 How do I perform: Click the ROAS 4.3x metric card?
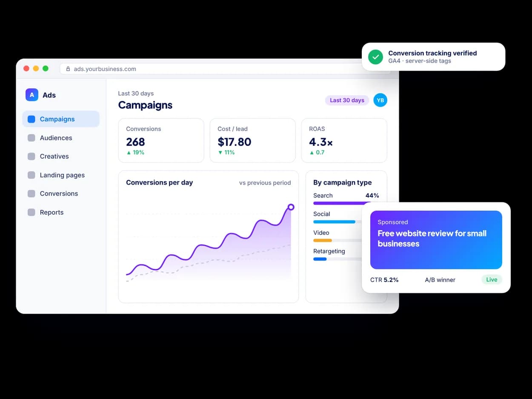click(x=344, y=140)
